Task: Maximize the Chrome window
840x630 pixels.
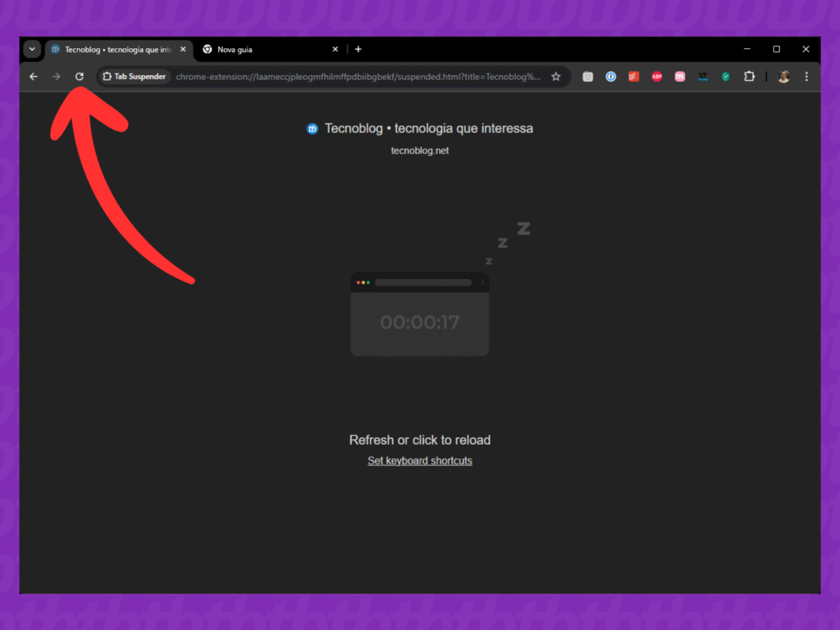Action: [x=777, y=49]
